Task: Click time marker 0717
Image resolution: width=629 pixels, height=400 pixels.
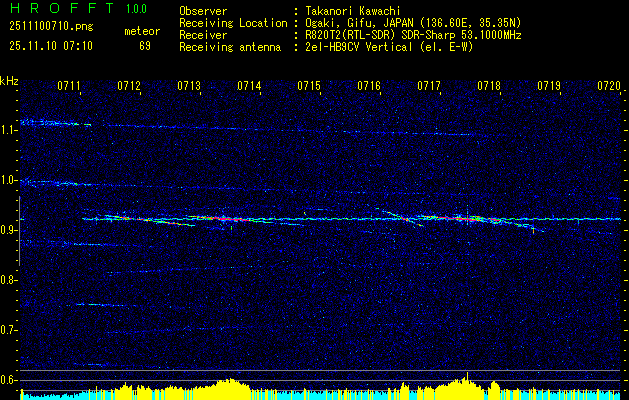Action: coord(429,85)
